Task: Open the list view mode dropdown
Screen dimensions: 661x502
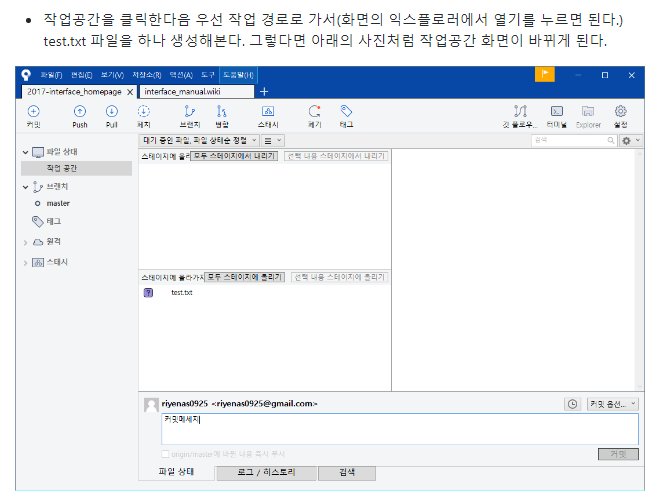Action: pos(273,141)
